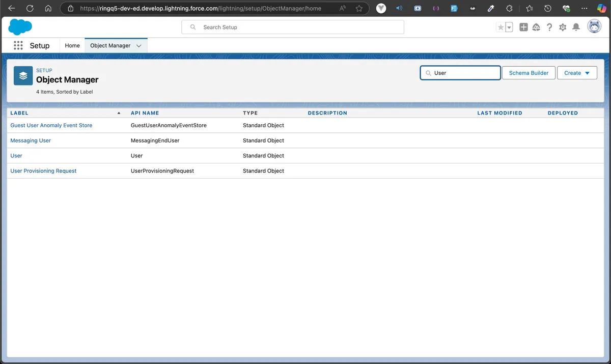Open the Messaging User object link
611x364 pixels.
click(x=31, y=141)
